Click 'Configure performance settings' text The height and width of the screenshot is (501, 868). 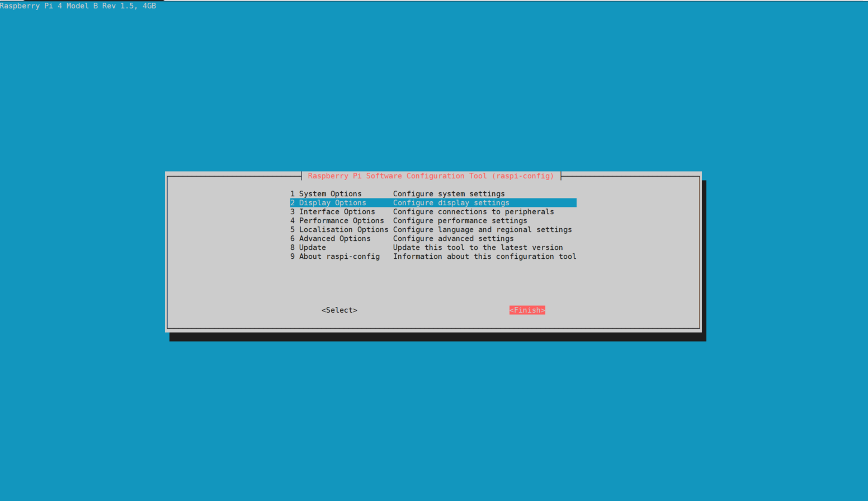pyautogui.click(x=460, y=221)
